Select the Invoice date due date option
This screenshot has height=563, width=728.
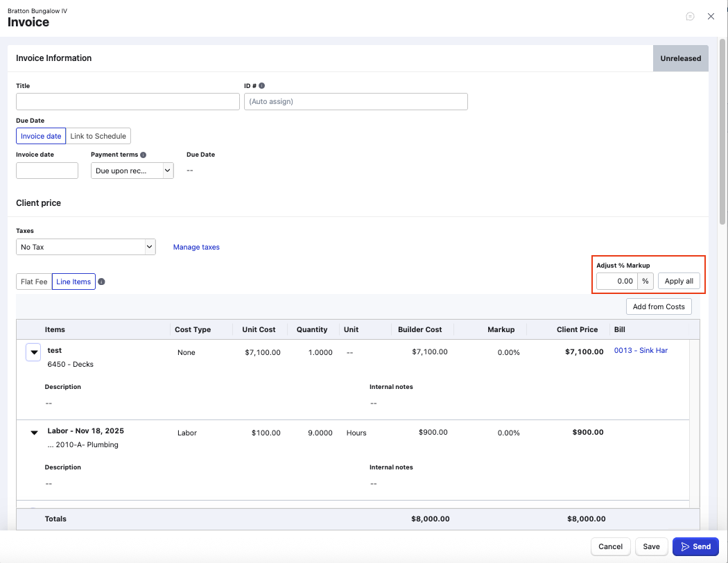[x=41, y=136]
